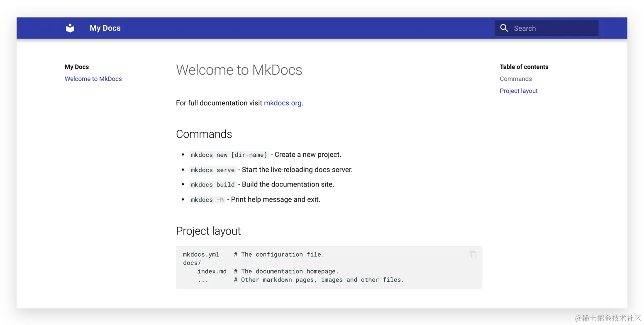Click the copy button for the project layout
This screenshot has width=644, height=325.
point(473,255)
